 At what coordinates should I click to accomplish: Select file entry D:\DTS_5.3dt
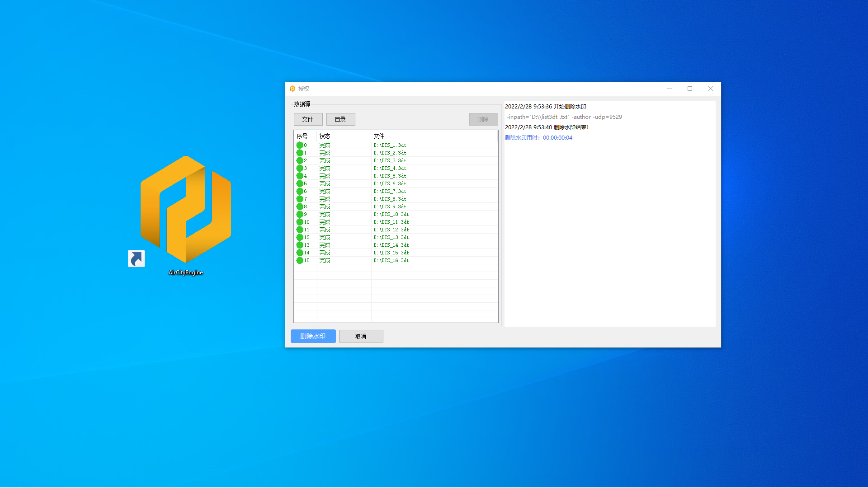coord(390,176)
